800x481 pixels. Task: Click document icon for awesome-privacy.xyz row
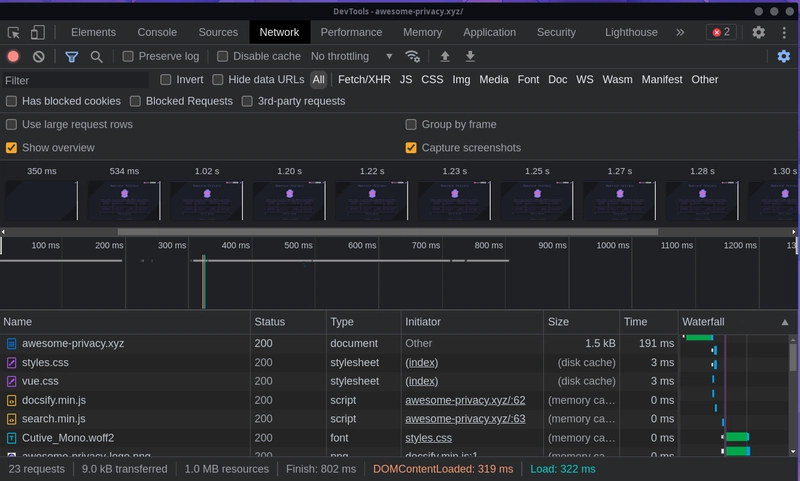11,344
